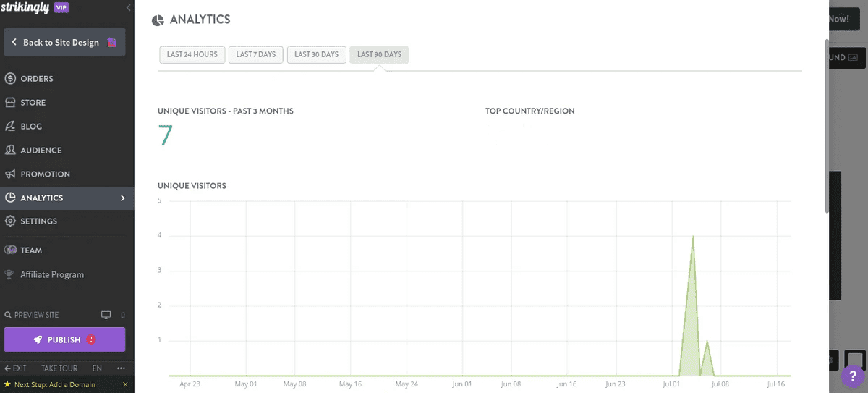Click the Orders dollar icon
Image resolution: width=868 pixels, height=393 pixels.
point(10,78)
